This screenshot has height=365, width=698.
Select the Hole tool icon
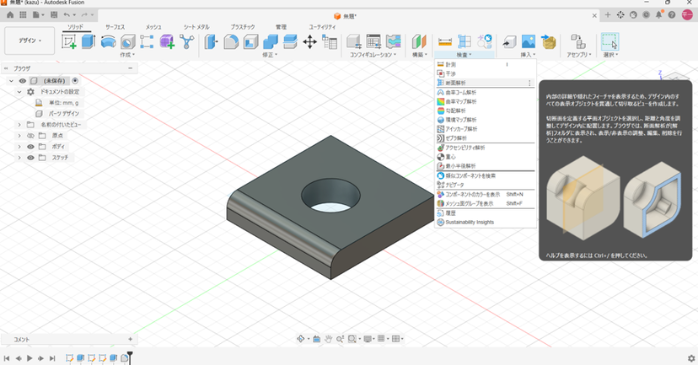128,42
